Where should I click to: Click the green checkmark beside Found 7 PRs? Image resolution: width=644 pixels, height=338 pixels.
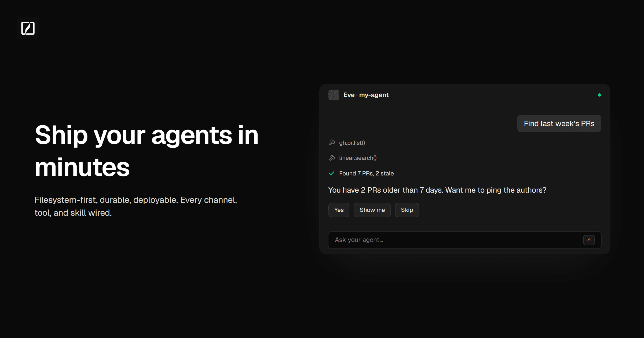(x=332, y=173)
